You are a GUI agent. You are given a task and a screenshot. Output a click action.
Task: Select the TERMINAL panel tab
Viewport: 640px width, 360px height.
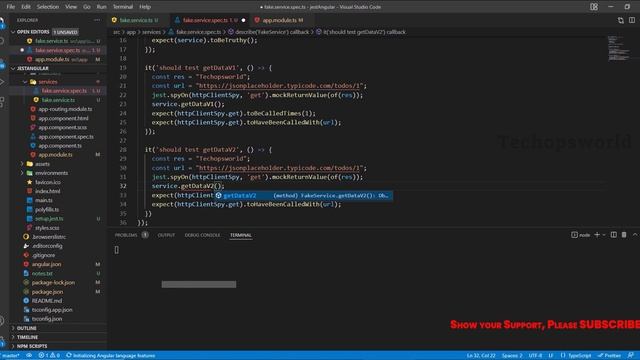(x=241, y=235)
